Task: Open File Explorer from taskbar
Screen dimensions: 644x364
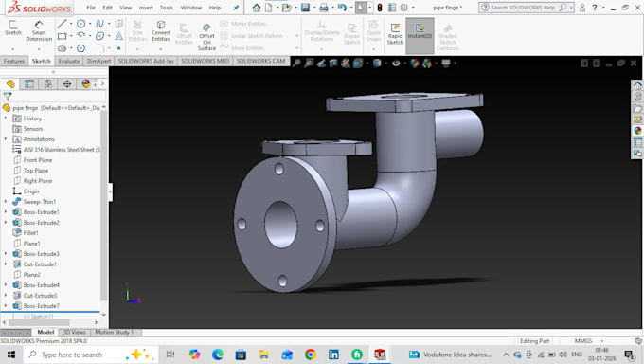Action: 263,355
